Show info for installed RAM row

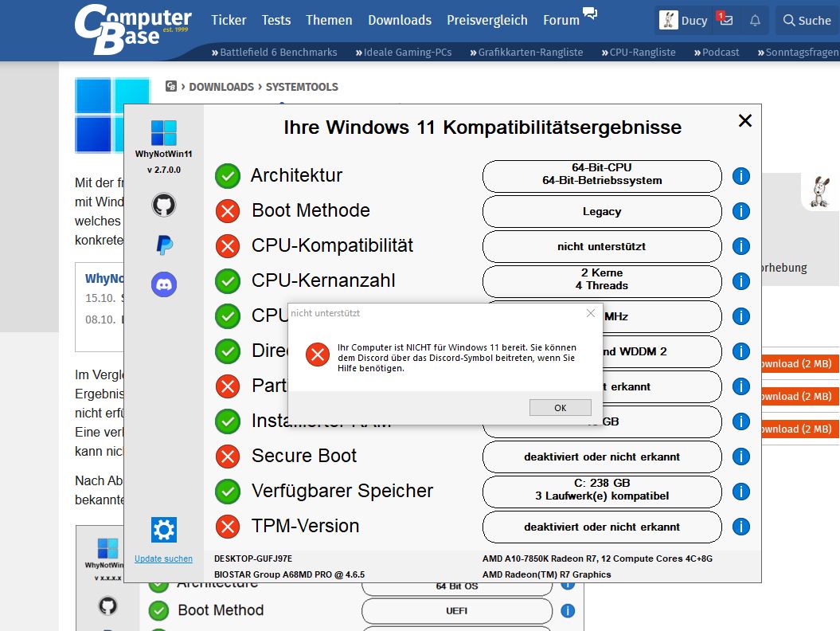point(741,421)
